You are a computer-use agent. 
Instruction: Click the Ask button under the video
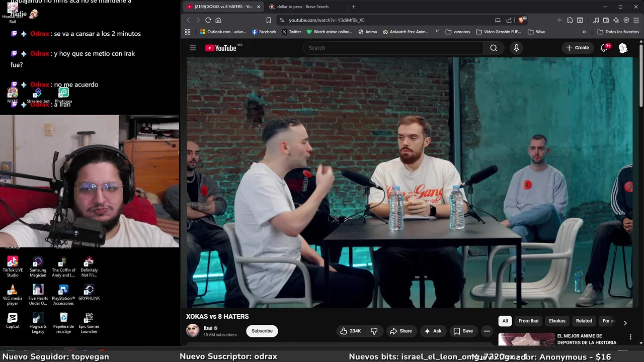click(x=433, y=331)
